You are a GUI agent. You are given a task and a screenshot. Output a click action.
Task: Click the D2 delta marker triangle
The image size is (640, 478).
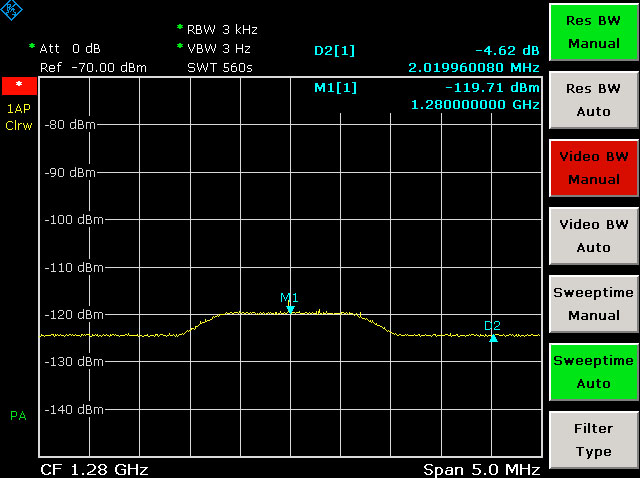click(493, 338)
